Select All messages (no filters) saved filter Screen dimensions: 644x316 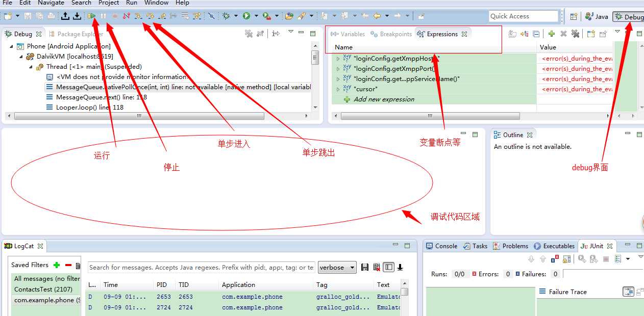point(46,279)
